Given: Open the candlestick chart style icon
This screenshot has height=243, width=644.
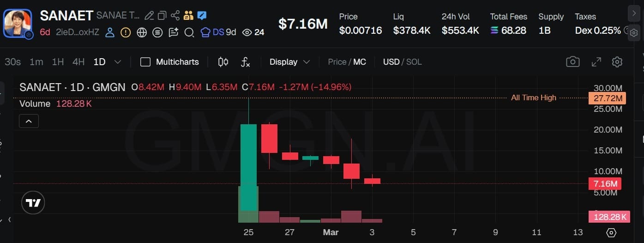Looking at the screenshot, I should [223, 62].
